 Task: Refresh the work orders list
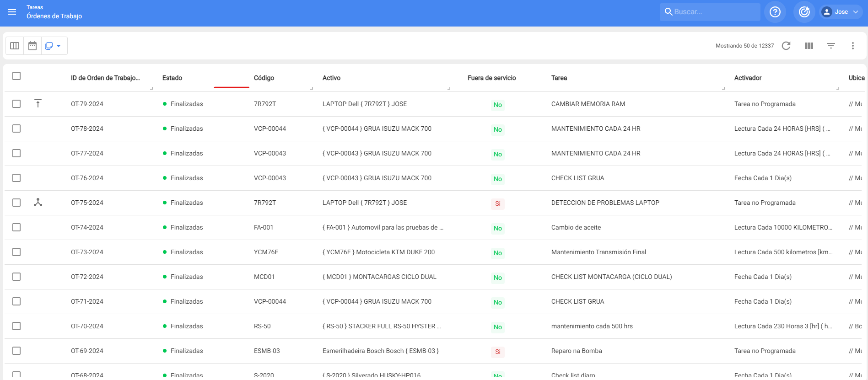point(786,46)
